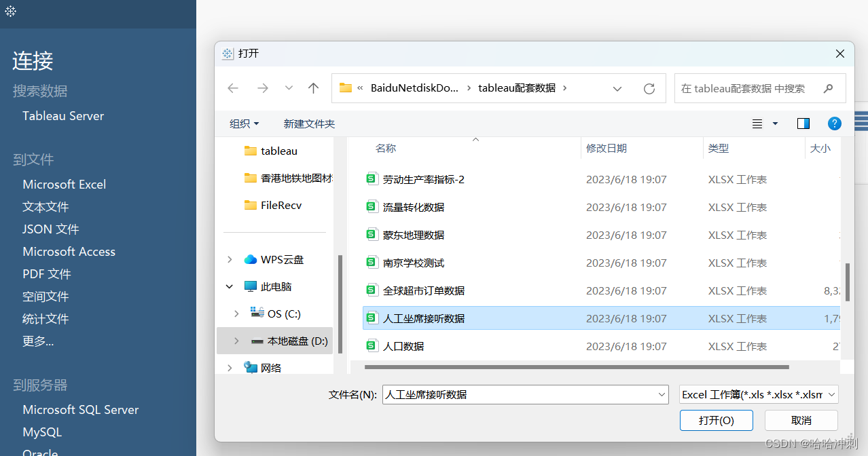Click 新建文件夹 button
This screenshot has width=868, height=456.
(309, 123)
